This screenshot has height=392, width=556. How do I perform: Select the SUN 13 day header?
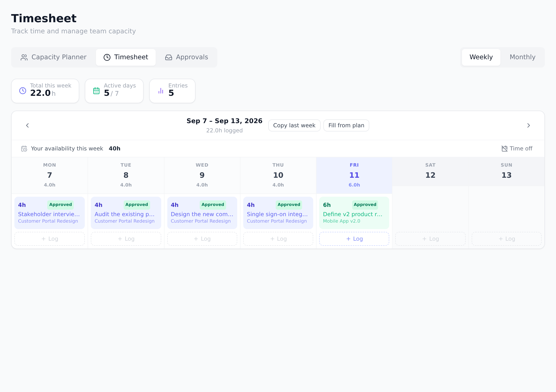click(x=507, y=172)
